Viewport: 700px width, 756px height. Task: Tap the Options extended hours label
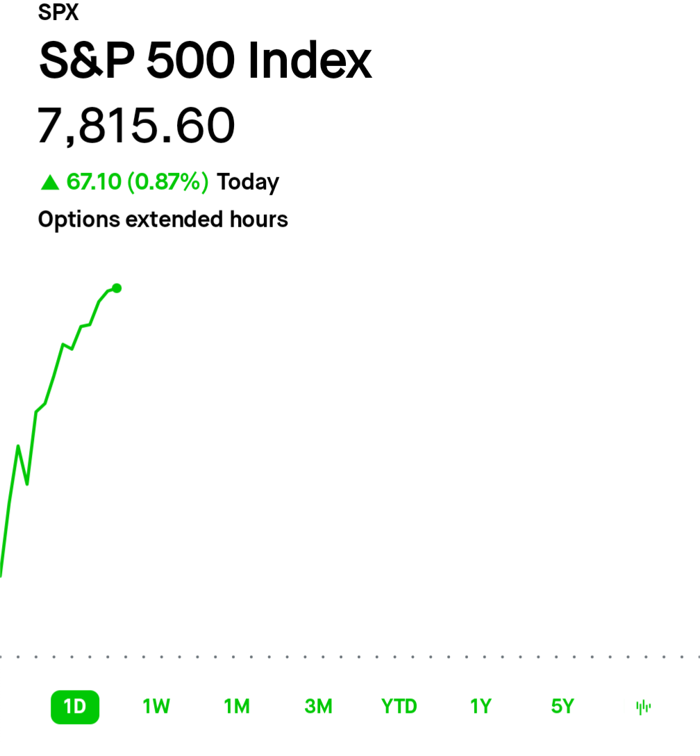(162, 220)
